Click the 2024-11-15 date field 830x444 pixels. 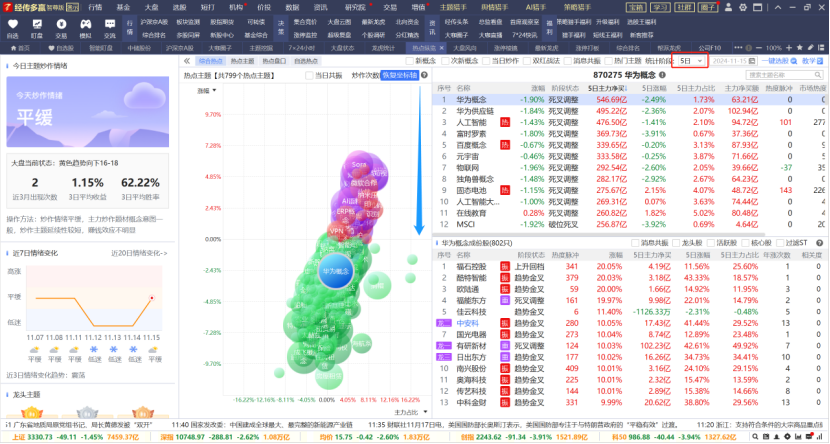pos(733,61)
